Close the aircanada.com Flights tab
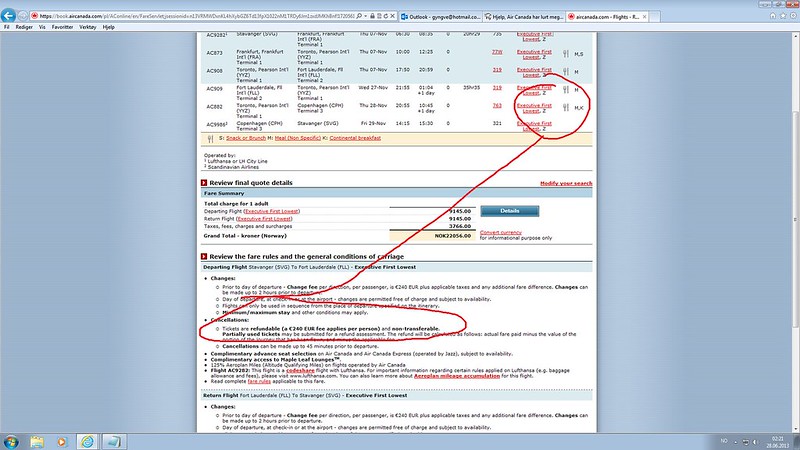Image resolution: width=800 pixels, height=450 pixels. (x=644, y=17)
